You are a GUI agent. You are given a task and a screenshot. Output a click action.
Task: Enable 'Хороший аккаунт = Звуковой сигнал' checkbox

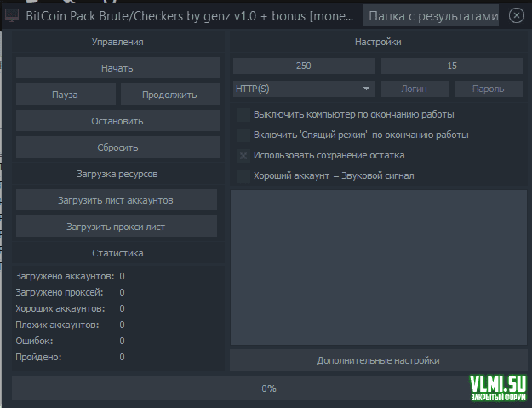coord(244,176)
